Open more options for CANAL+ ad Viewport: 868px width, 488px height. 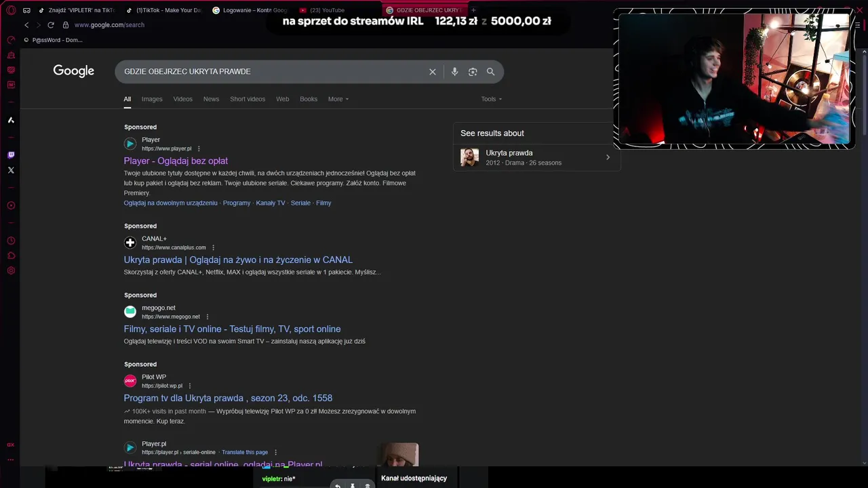pyautogui.click(x=213, y=248)
